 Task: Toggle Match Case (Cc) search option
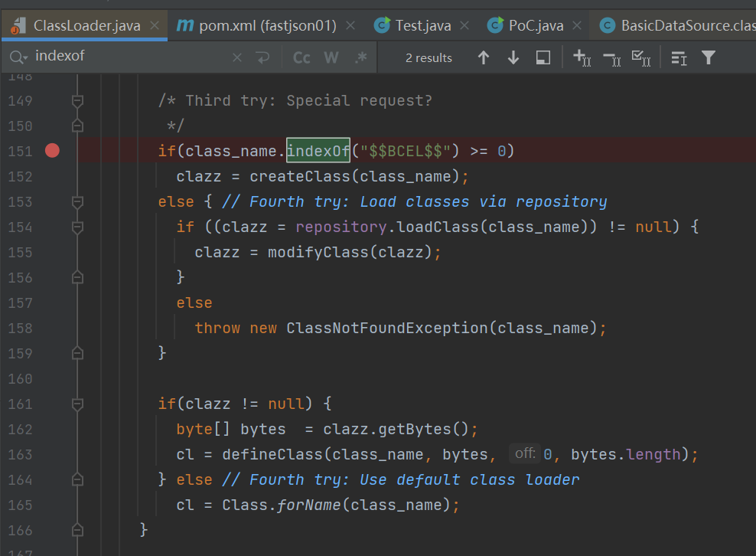[301, 57]
